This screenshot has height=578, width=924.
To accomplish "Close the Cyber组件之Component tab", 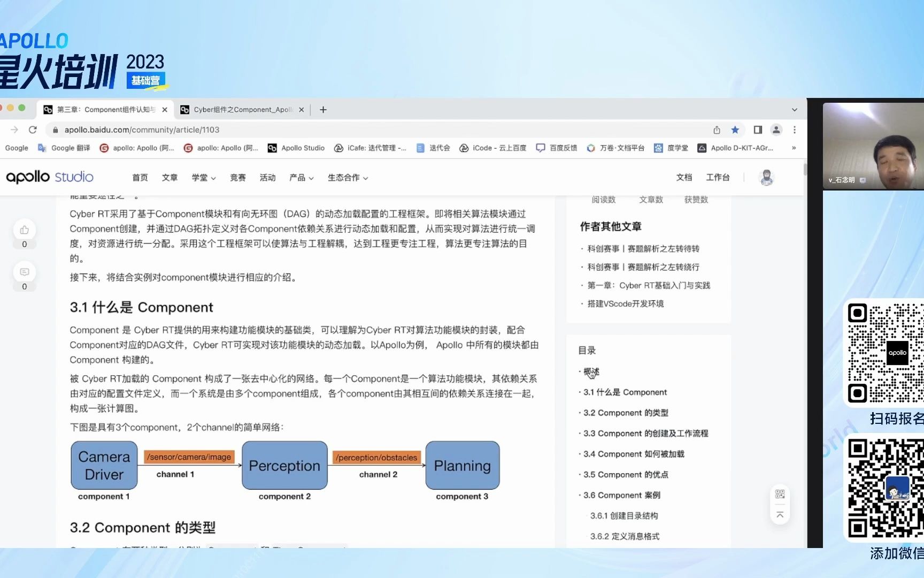I will [x=302, y=110].
